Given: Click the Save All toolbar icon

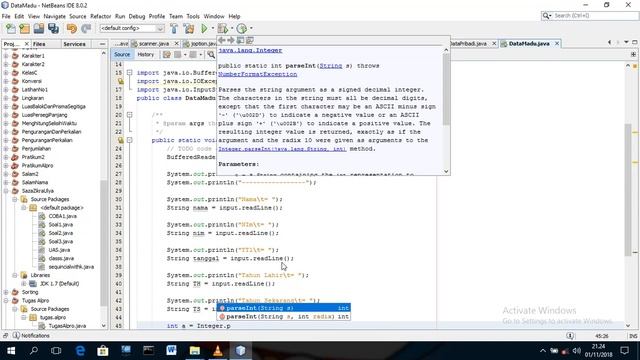Looking at the screenshot, I should point(53,29).
